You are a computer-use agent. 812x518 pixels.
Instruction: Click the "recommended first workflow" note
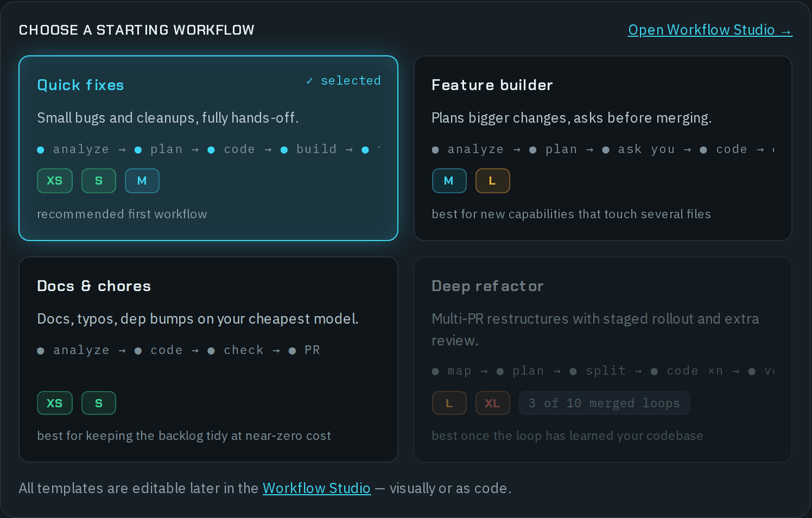pos(122,214)
